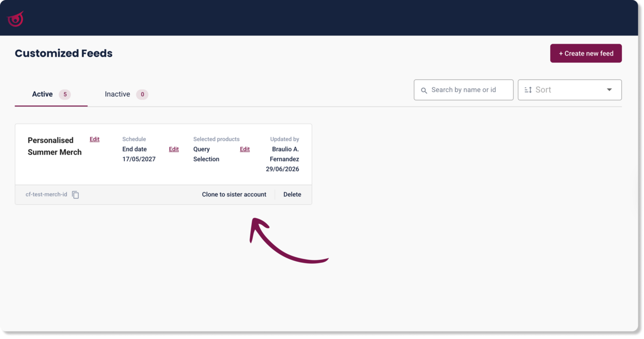Edit the Personalised Summer Merch feed name
The image size is (644, 339).
pyautogui.click(x=95, y=139)
